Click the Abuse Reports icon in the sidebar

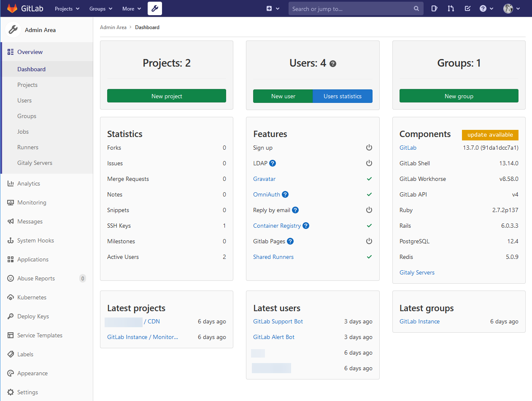(10, 278)
